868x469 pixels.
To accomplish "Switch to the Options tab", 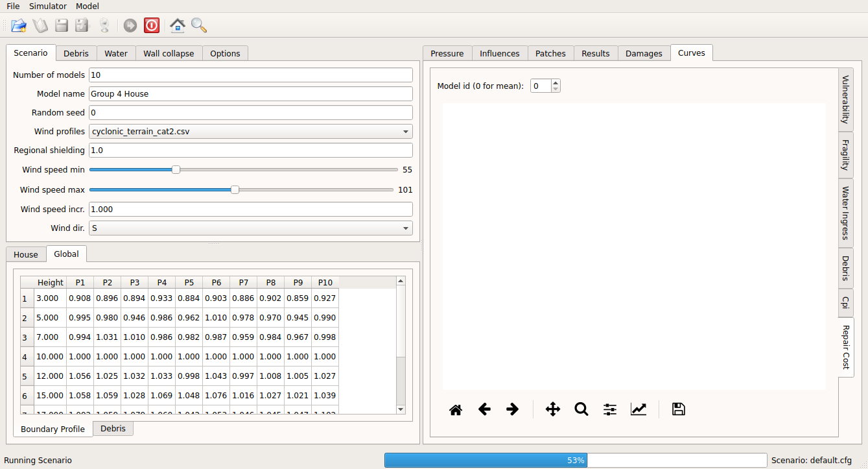I will point(225,53).
